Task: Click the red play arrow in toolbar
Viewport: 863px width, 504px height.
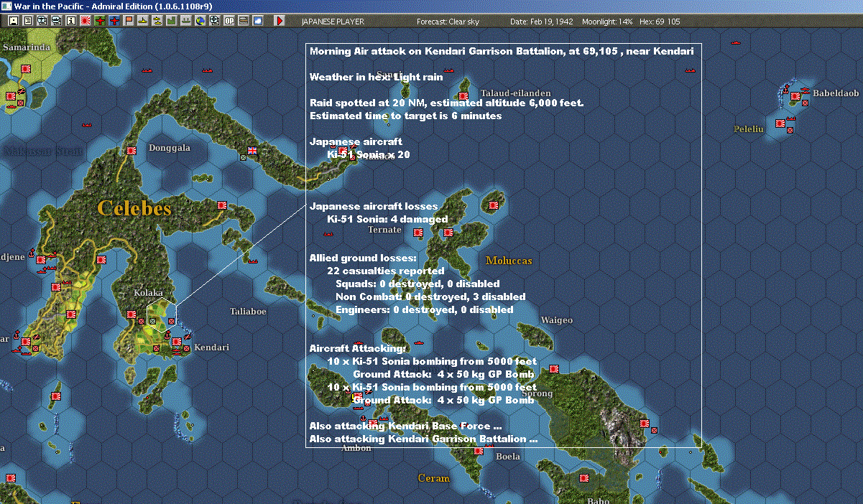Action: 280,21
